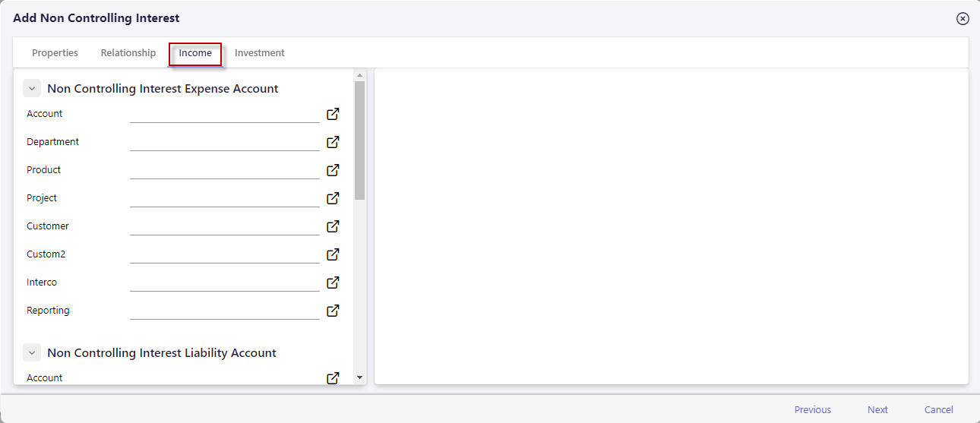Collapse Non Controlling Interest Liability Account section
Viewport: 980px width, 423px height.
coord(32,353)
